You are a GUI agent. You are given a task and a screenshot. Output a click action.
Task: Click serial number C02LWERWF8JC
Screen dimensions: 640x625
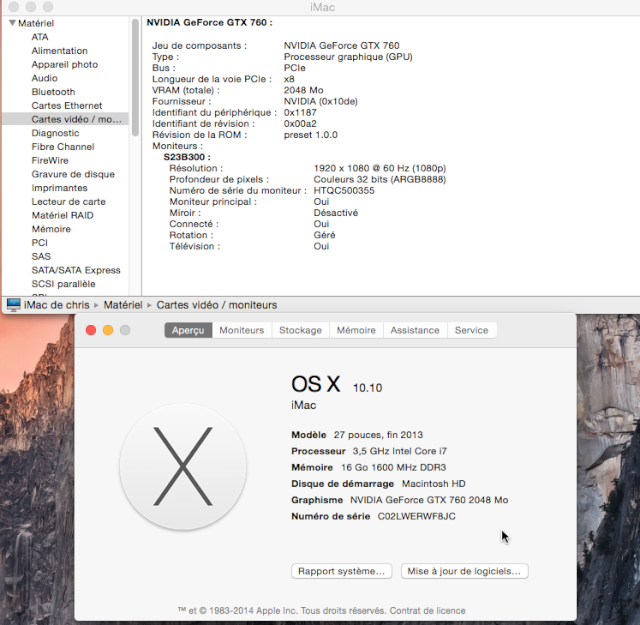click(416, 516)
